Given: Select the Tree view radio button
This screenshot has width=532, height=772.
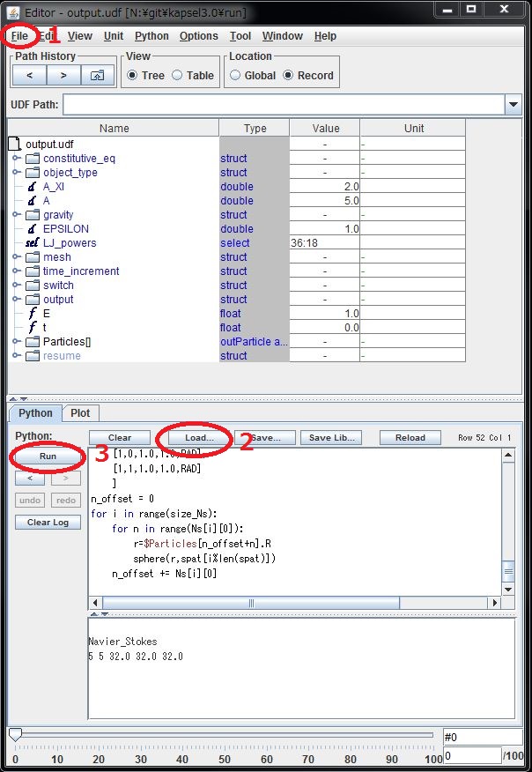Looking at the screenshot, I should click(x=132, y=76).
